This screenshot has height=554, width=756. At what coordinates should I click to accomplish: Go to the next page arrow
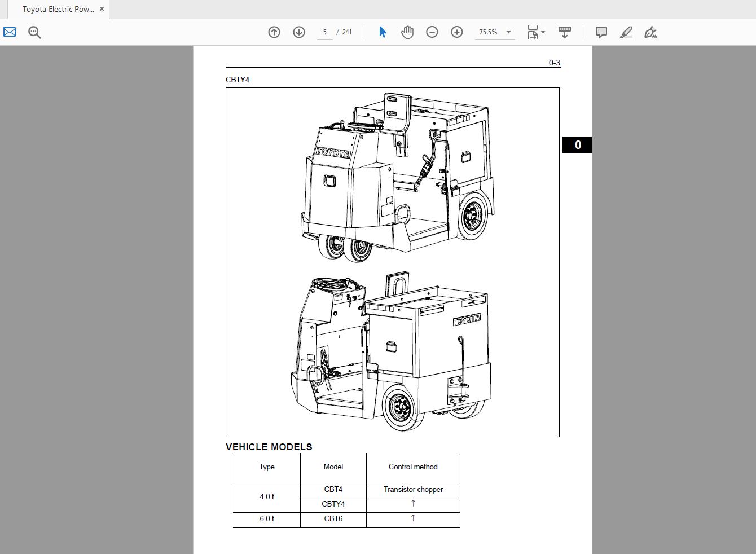tap(299, 32)
